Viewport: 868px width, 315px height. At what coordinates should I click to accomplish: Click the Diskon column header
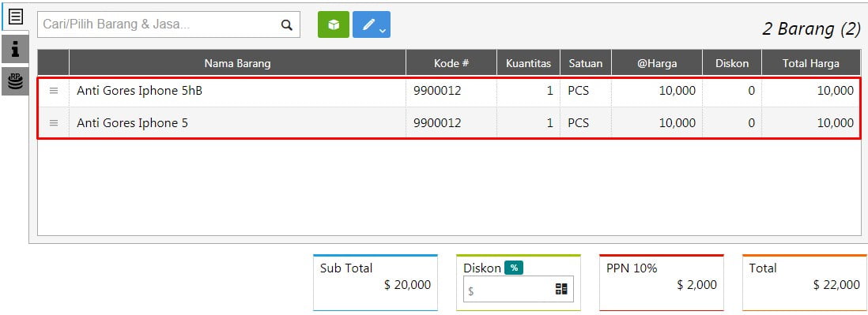pos(732,63)
